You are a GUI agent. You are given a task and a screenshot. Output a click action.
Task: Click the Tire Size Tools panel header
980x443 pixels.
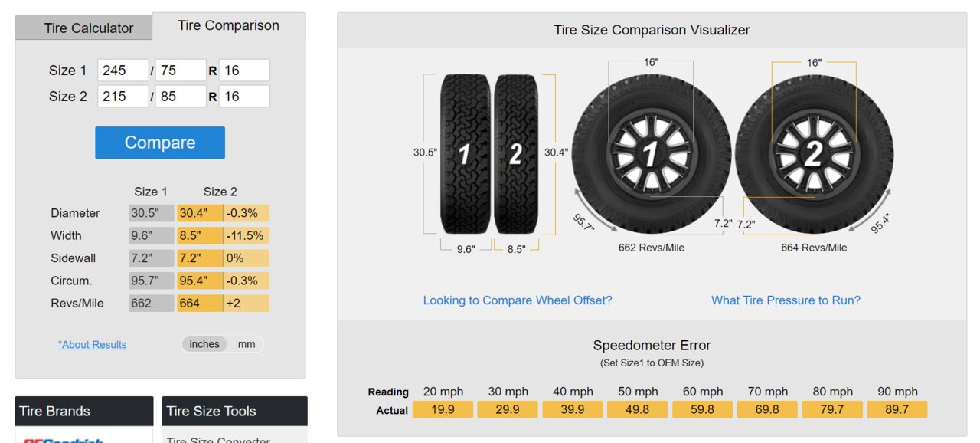point(235,411)
